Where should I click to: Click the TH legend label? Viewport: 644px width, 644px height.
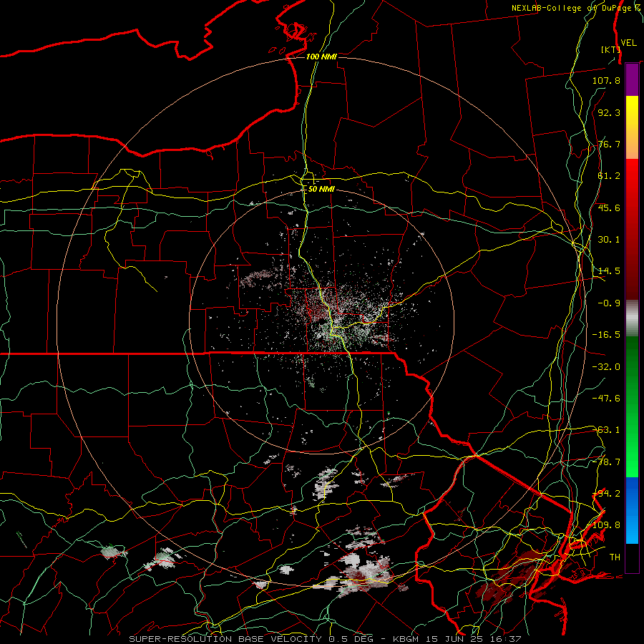pyautogui.click(x=615, y=557)
